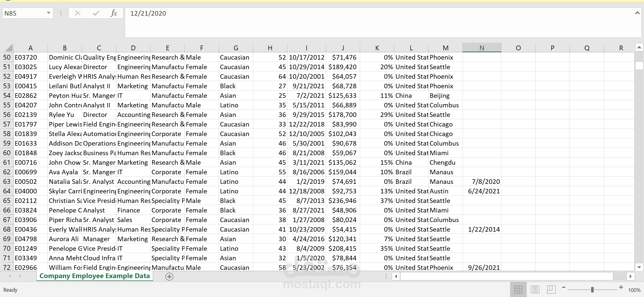Click the previous sheet navigation arrow
Screen dimensions: 644x297
(10, 276)
